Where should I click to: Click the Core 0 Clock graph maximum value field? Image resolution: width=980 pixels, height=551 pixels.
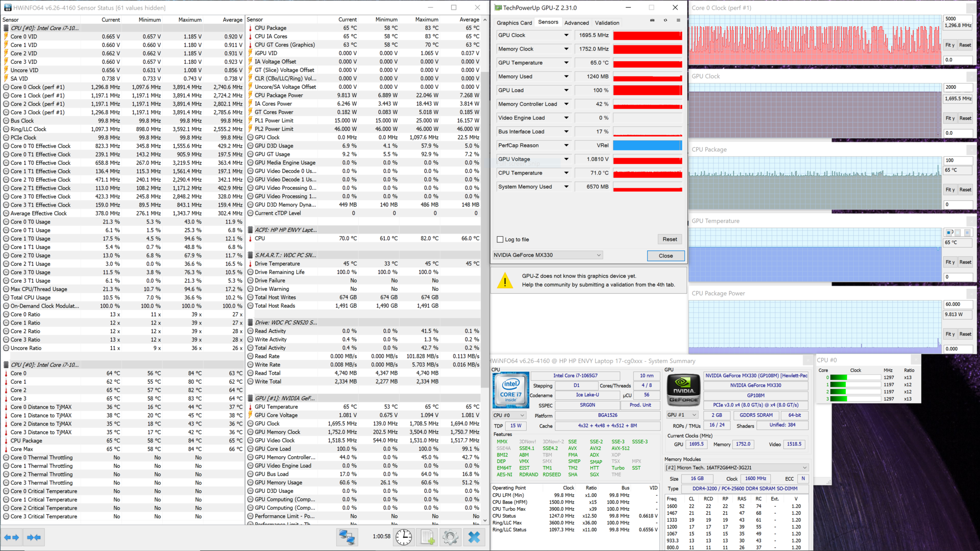(x=958, y=19)
